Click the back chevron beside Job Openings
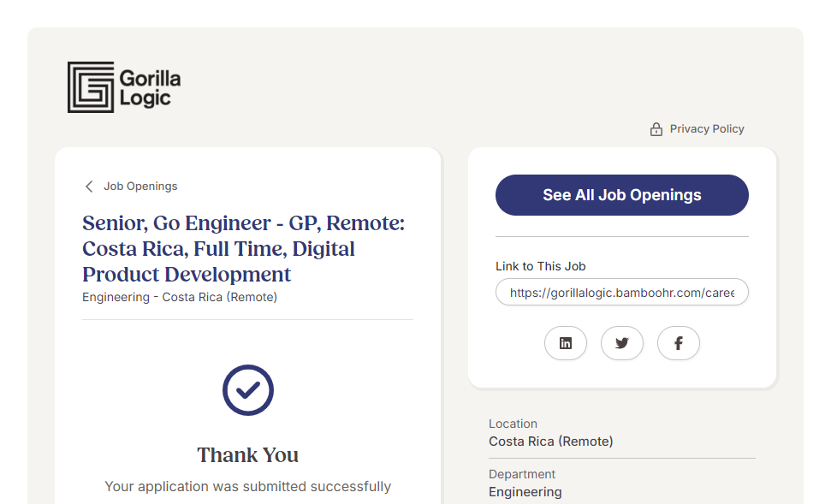This screenshot has height=504, width=831. (89, 187)
